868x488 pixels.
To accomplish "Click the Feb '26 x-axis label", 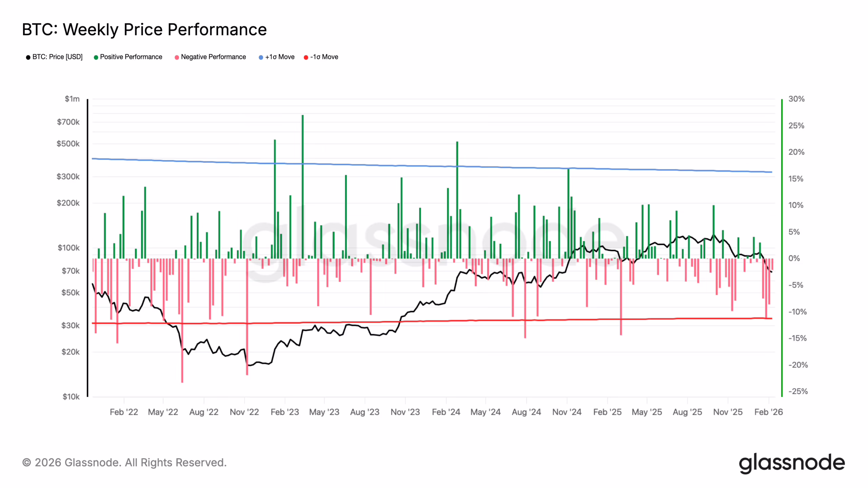I will click(768, 412).
